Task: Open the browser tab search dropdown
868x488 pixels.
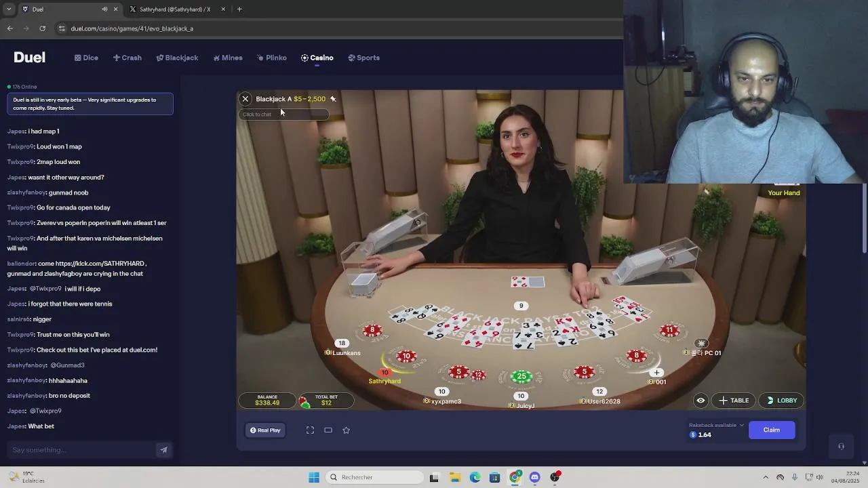Action: [9, 9]
